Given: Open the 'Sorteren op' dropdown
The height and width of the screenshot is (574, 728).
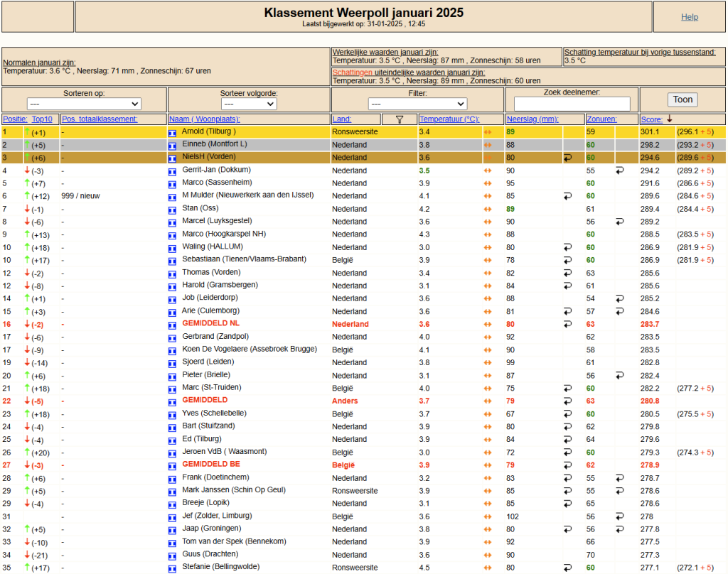Looking at the screenshot, I should (x=84, y=104).
